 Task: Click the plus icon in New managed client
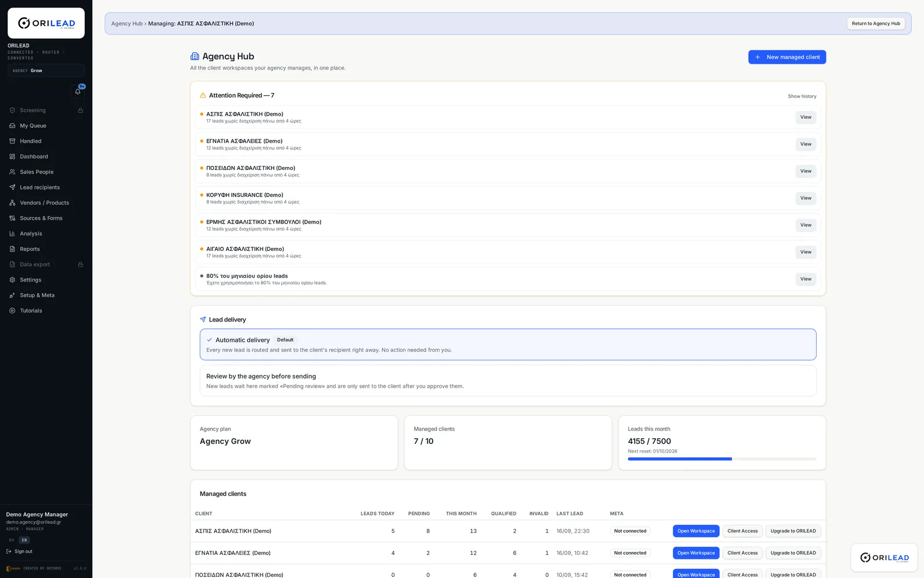[x=758, y=57]
